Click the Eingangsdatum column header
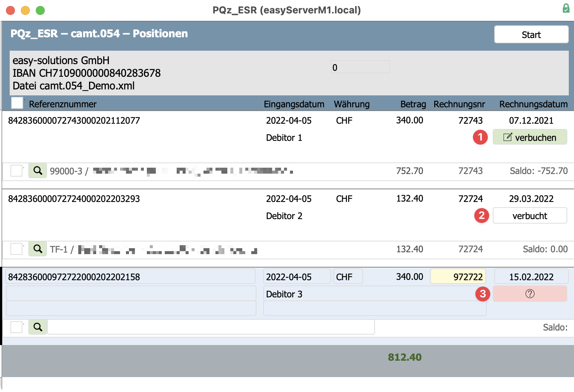 point(294,104)
